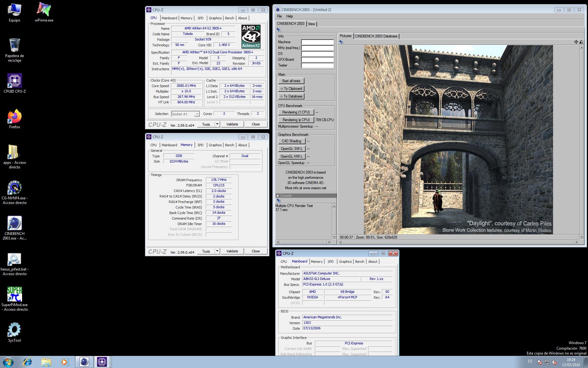Click the GFX-Board info field
The width and height of the screenshot is (588, 368).
tap(317, 59)
